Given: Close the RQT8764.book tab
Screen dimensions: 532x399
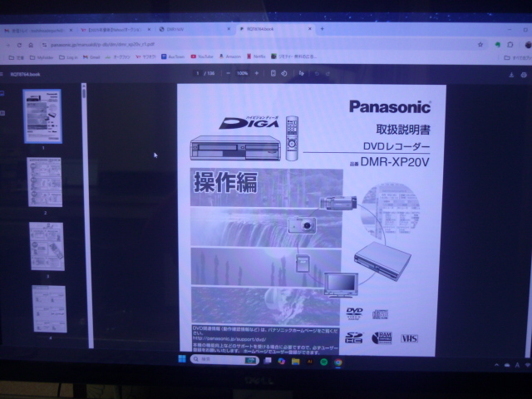Looking at the screenshot, I should [310, 29].
